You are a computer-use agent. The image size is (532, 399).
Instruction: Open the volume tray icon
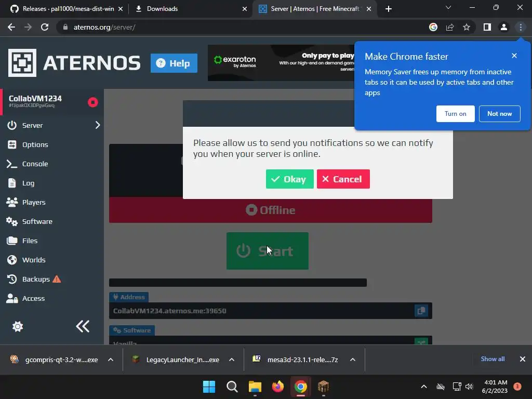(469, 387)
